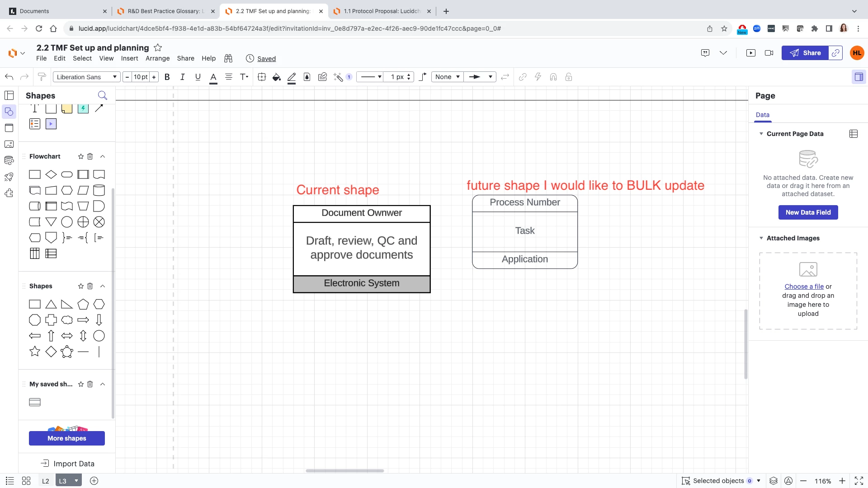Toggle bold text formatting

point(167,77)
